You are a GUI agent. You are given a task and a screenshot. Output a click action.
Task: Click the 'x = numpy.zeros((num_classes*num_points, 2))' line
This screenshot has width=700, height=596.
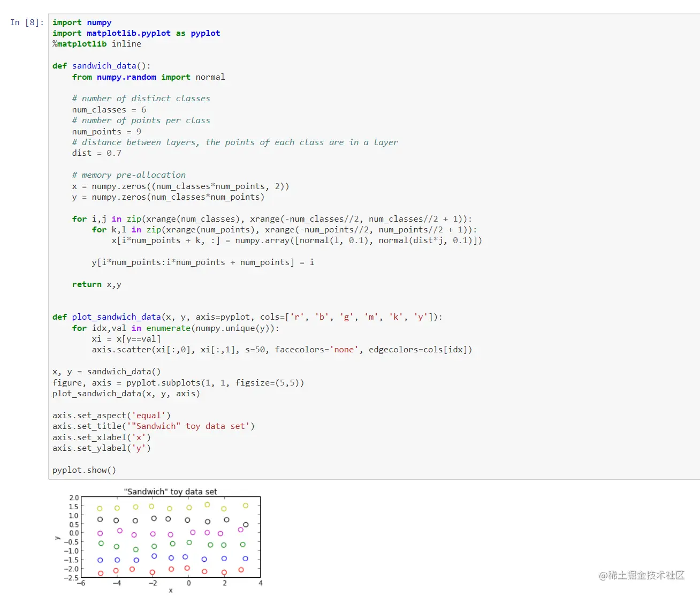(x=181, y=186)
